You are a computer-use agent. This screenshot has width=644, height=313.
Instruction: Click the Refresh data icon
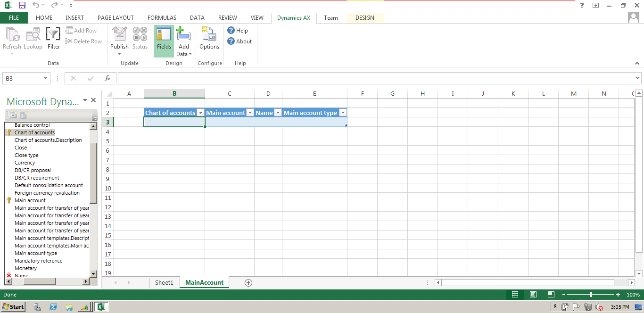tap(12, 39)
